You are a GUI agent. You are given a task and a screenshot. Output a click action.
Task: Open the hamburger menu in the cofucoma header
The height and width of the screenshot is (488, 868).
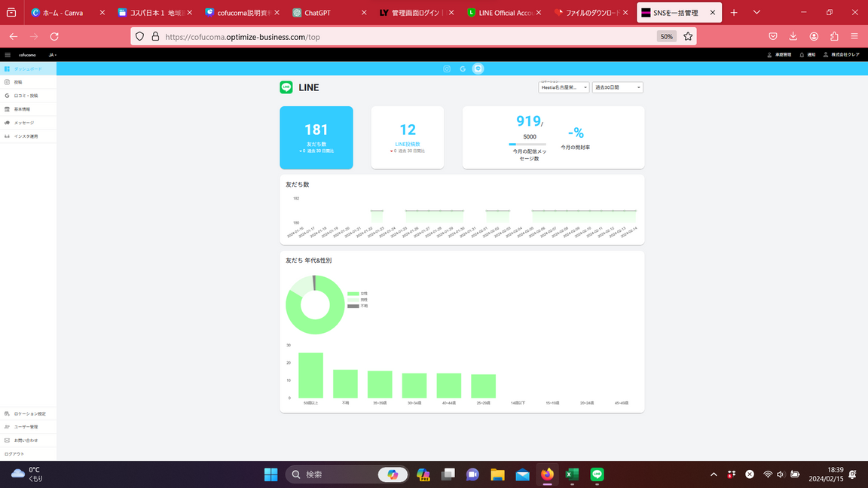(8, 55)
